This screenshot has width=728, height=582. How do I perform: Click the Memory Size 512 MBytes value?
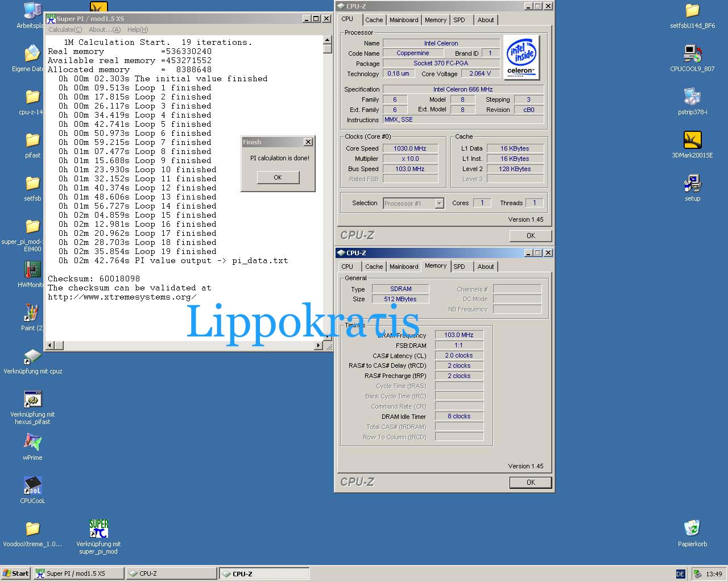tap(400, 299)
